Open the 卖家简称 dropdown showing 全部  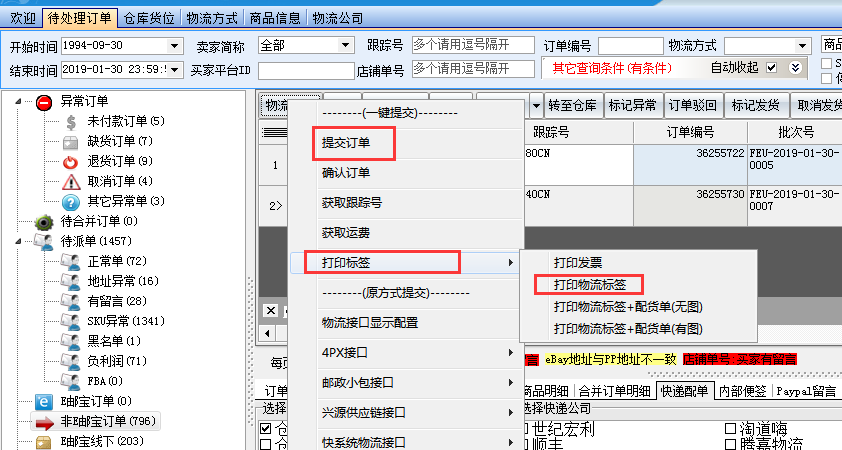pyautogui.click(x=344, y=46)
